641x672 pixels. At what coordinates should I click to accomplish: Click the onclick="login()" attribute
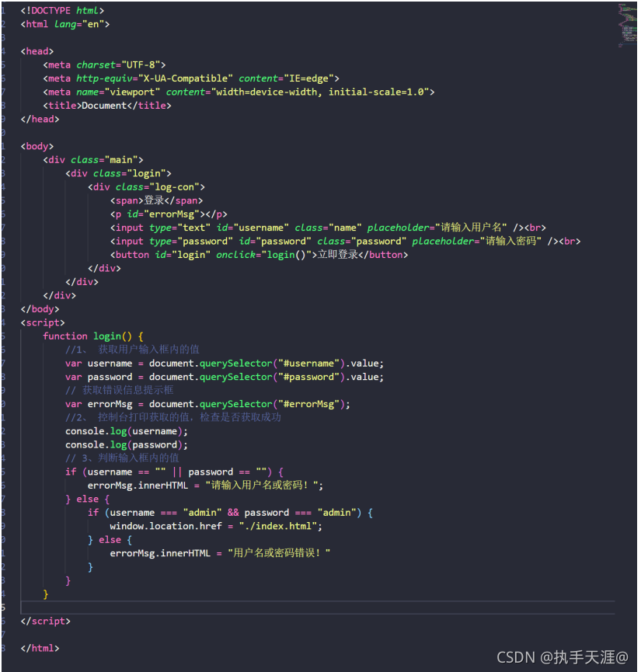pyautogui.click(x=263, y=255)
